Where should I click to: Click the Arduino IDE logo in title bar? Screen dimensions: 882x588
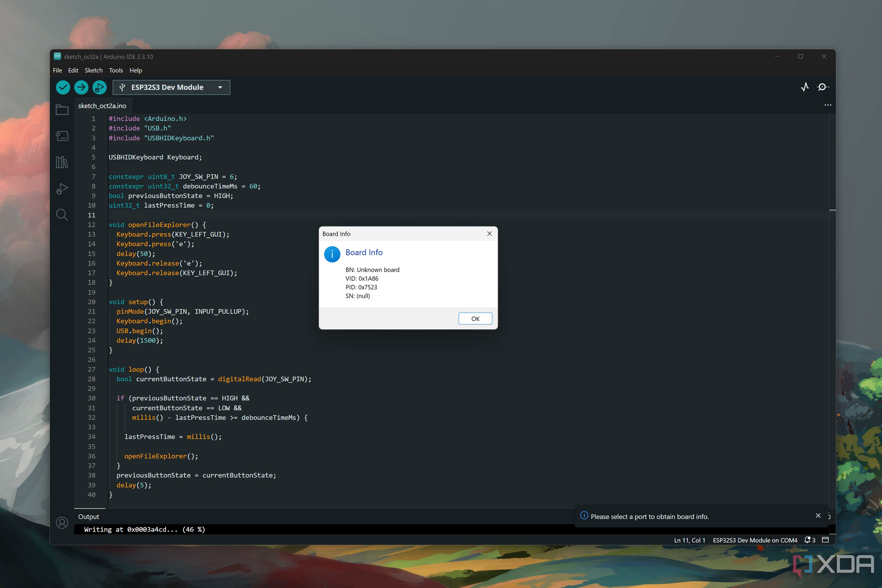[x=57, y=56]
